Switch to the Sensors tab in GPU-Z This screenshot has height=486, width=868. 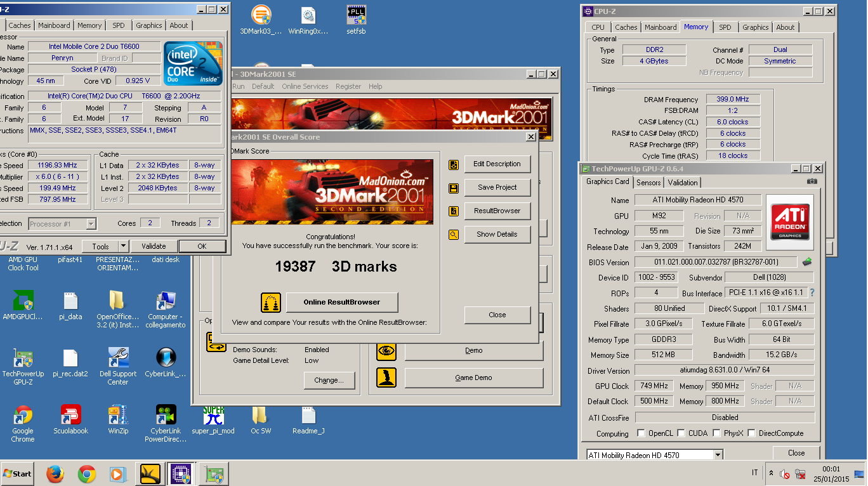pyautogui.click(x=648, y=182)
